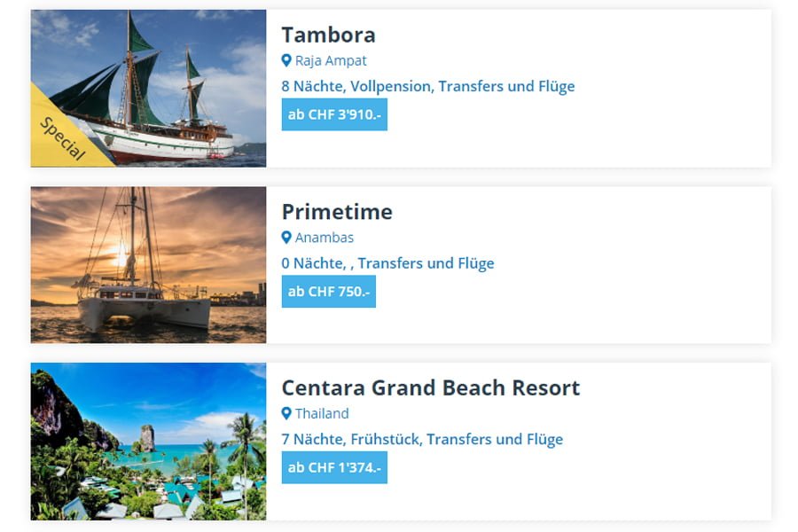
Task: Click the ab CHF 1'374.- price button
Action: pyautogui.click(x=334, y=467)
